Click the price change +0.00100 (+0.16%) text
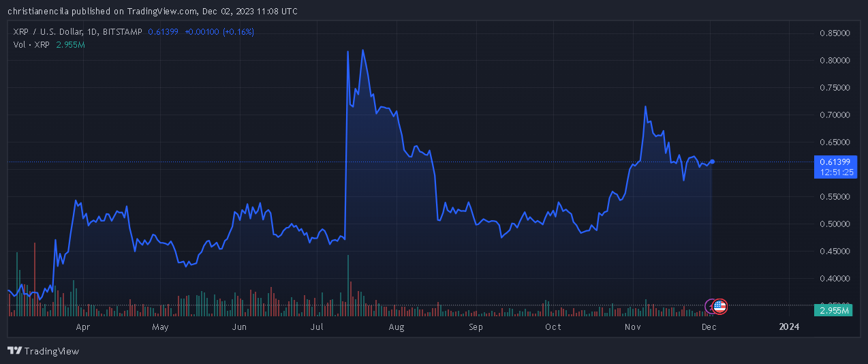This screenshot has height=364, width=868. point(219,32)
